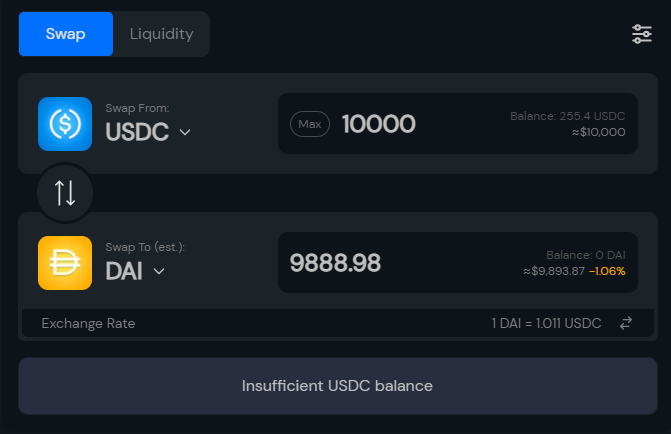Viewport: 671px width, 434px height.
Task: Click the blue USDC token icon
Action: [65, 124]
